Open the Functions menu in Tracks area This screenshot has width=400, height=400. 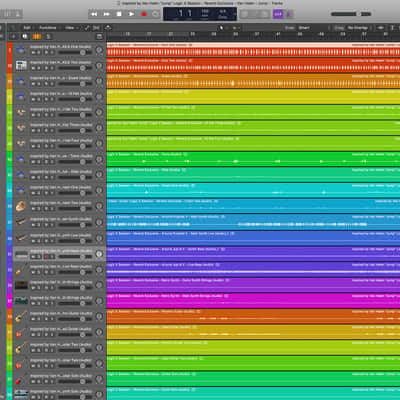pos(48,28)
